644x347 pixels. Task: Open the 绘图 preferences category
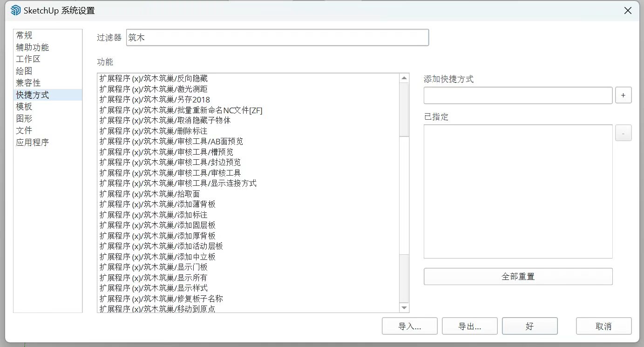[x=25, y=71]
